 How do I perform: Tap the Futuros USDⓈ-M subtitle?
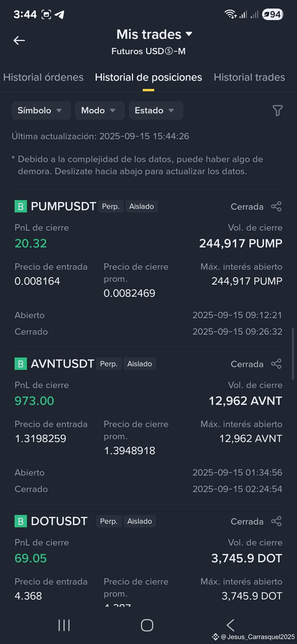(x=148, y=51)
